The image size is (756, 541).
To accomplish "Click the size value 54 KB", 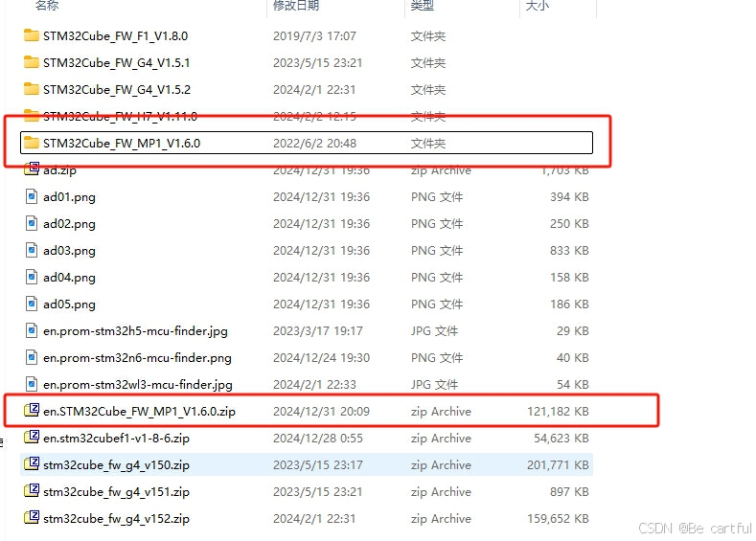I will coord(573,384).
